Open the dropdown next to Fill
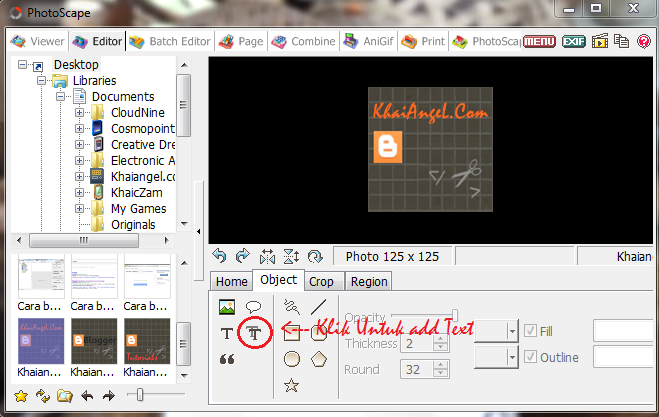The width and height of the screenshot is (659, 417). coord(511,331)
